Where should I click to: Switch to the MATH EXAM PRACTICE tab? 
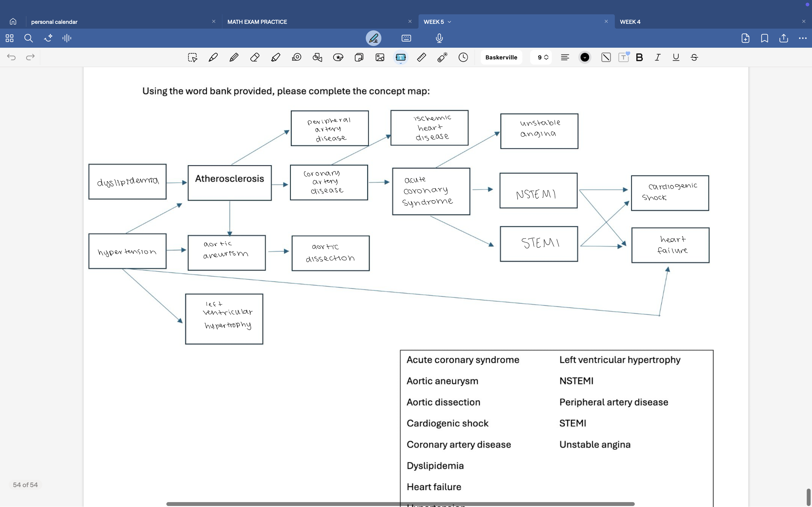(x=257, y=22)
